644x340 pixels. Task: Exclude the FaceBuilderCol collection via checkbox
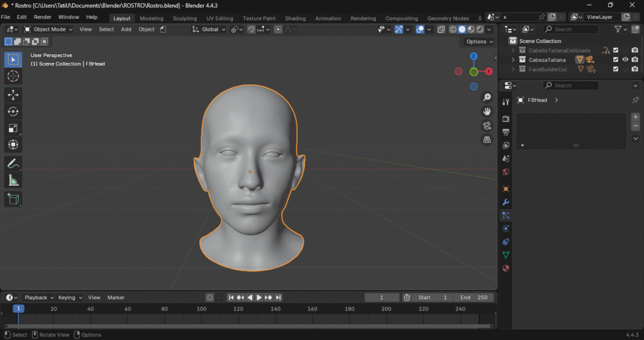pos(616,69)
